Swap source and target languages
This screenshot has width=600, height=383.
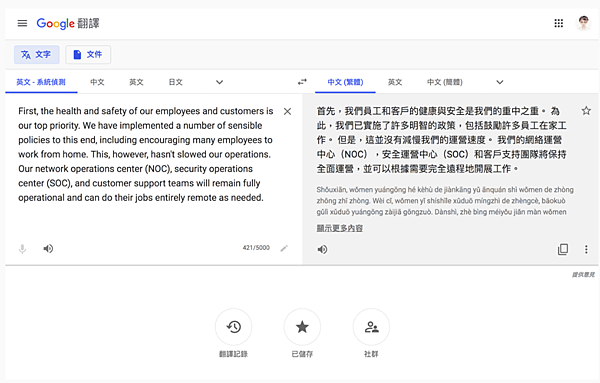(302, 81)
